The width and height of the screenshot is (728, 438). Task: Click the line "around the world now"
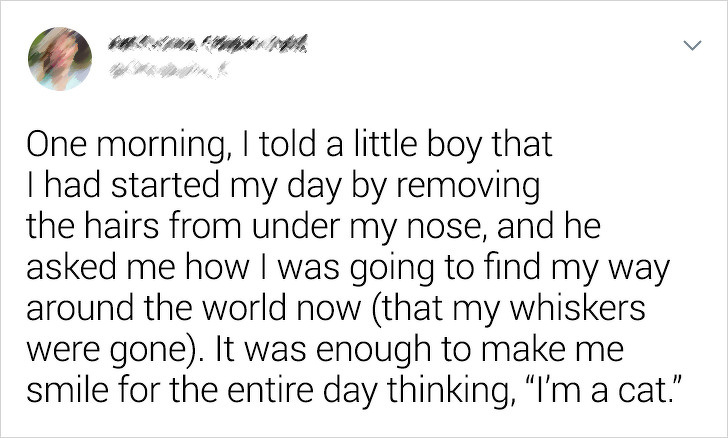pos(336,309)
